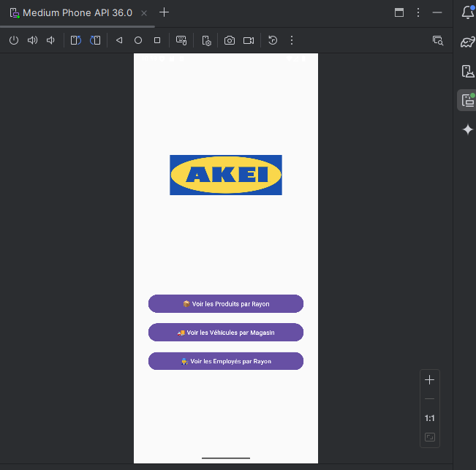Open the emulator toolbar overflow menu
Screen dimensions: 476x470
click(x=292, y=40)
